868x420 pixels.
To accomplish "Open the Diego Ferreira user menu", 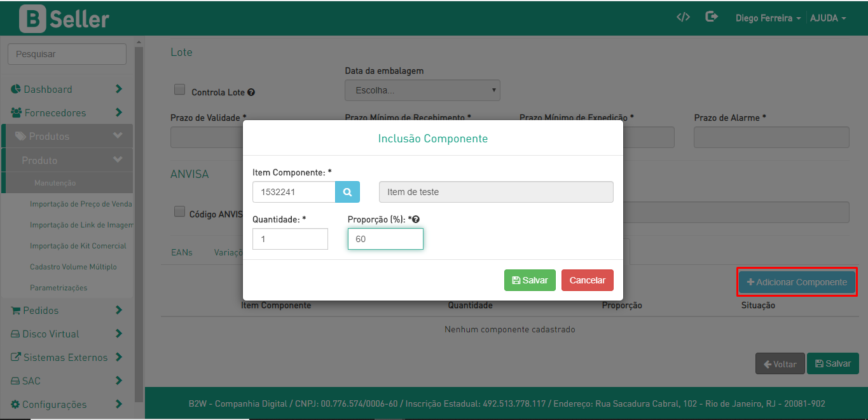I will [x=768, y=18].
